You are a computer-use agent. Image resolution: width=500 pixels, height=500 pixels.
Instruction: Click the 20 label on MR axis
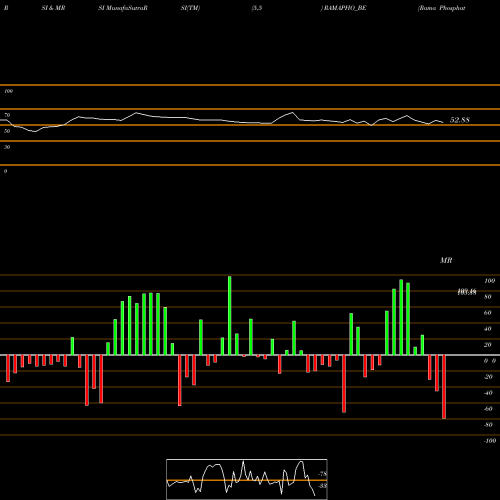pyautogui.click(x=488, y=345)
